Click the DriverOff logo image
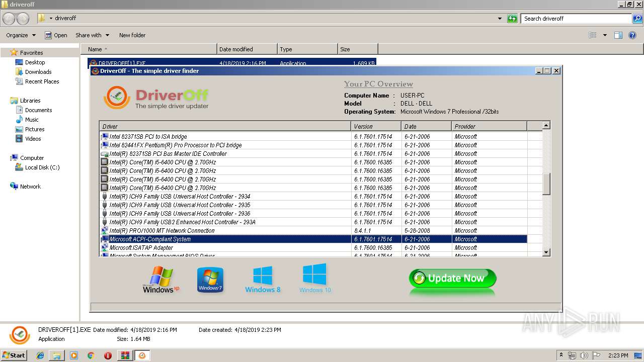 click(x=156, y=98)
